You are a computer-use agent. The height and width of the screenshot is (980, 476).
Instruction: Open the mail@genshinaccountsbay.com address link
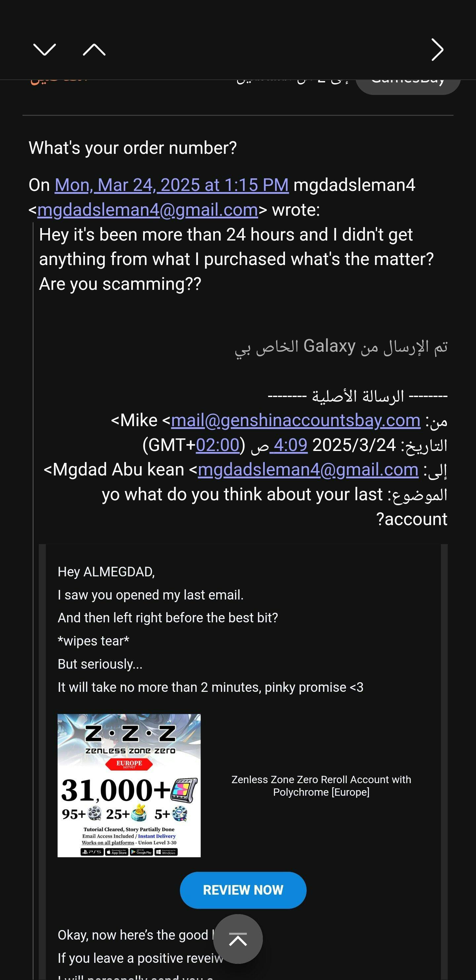click(x=296, y=421)
